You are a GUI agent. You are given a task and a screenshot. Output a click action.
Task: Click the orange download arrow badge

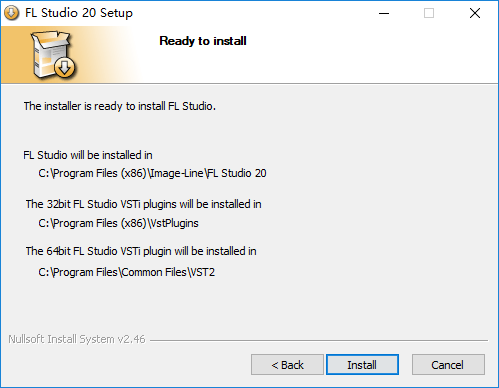tap(65, 67)
